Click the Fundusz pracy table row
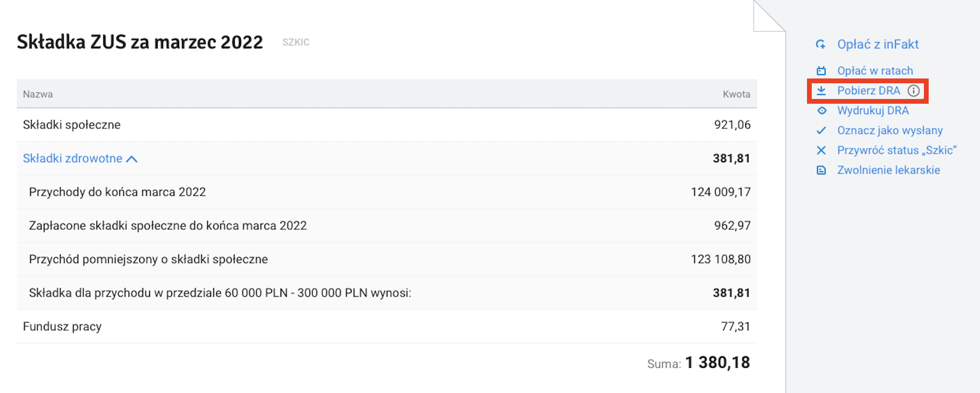This screenshot has height=393, width=980. [386, 326]
